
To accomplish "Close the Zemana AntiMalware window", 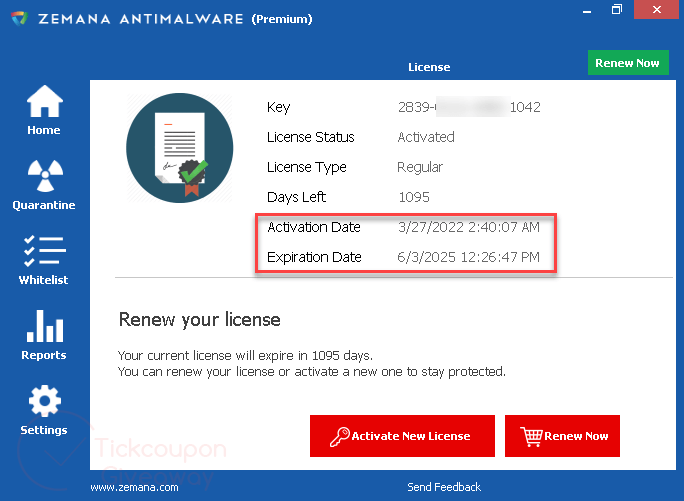I will point(657,10).
